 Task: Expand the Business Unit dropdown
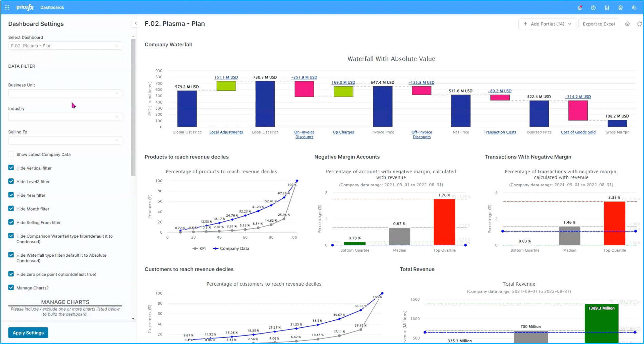65,93
